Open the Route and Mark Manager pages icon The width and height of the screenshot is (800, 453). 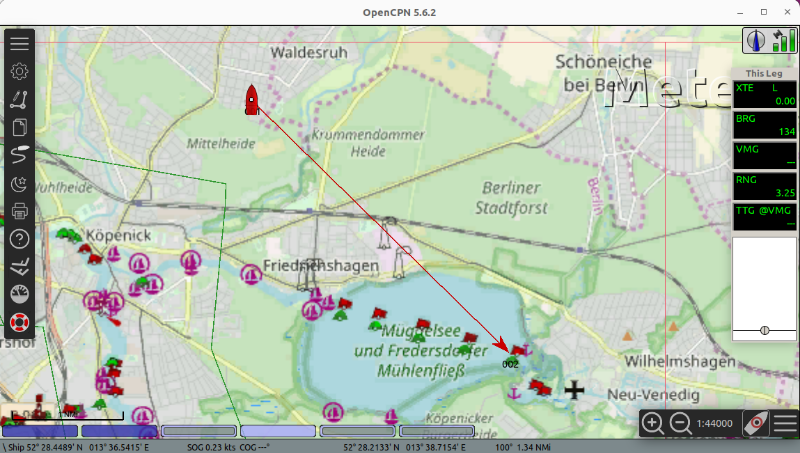pyautogui.click(x=19, y=127)
